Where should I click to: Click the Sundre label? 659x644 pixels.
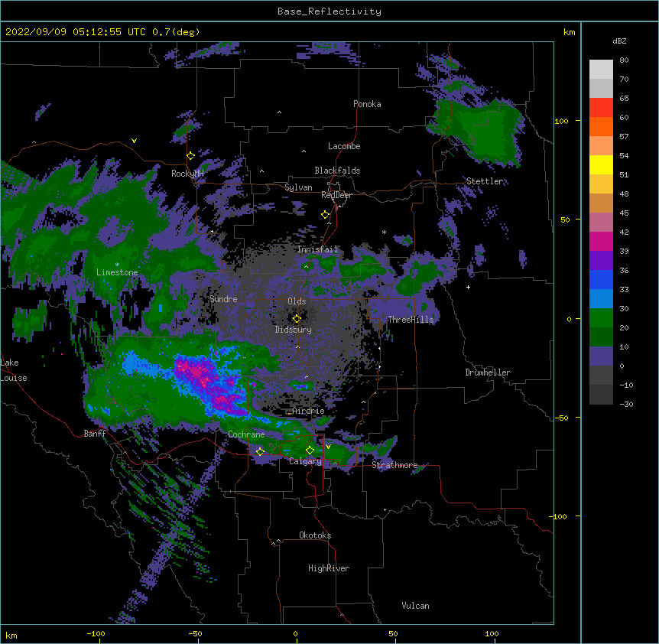click(223, 299)
